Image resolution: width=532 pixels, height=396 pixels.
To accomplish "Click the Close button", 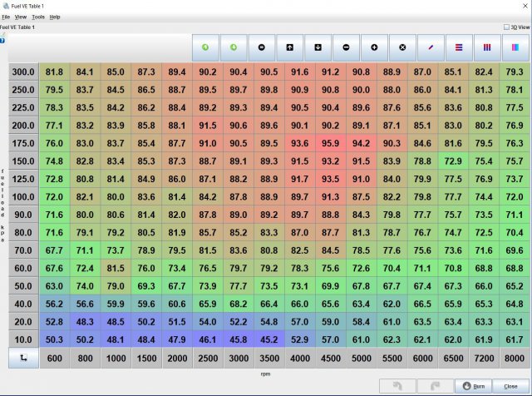I will pyautogui.click(x=510, y=386).
